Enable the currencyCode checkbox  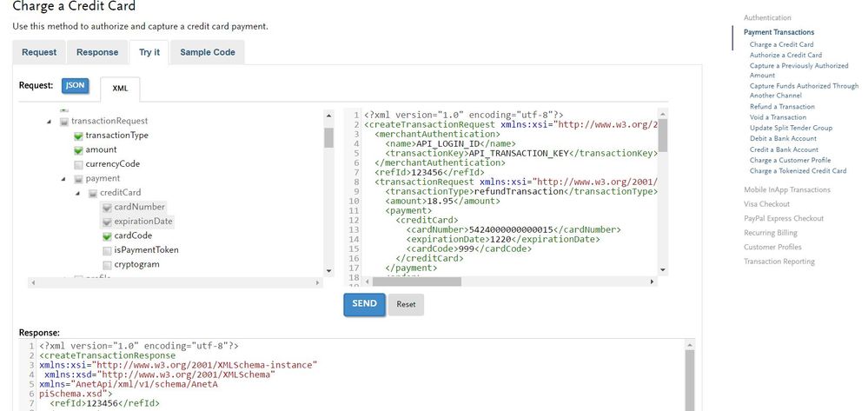(x=78, y=164)
